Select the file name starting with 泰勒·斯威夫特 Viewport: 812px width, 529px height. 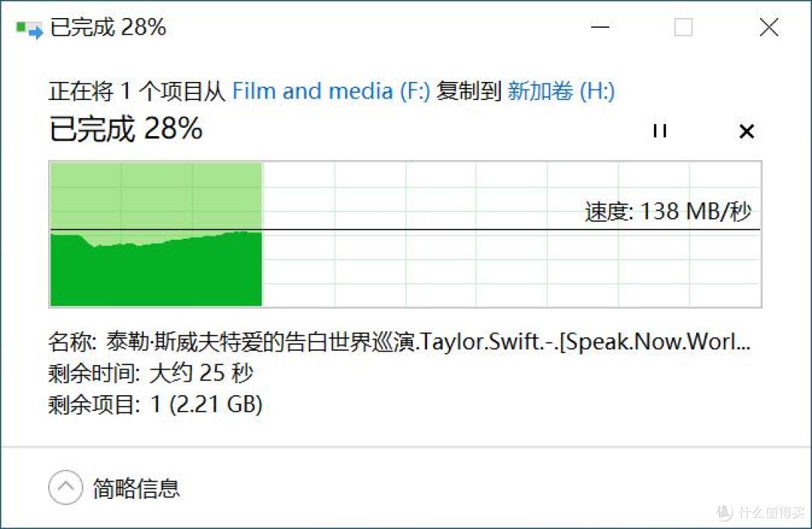429,342
